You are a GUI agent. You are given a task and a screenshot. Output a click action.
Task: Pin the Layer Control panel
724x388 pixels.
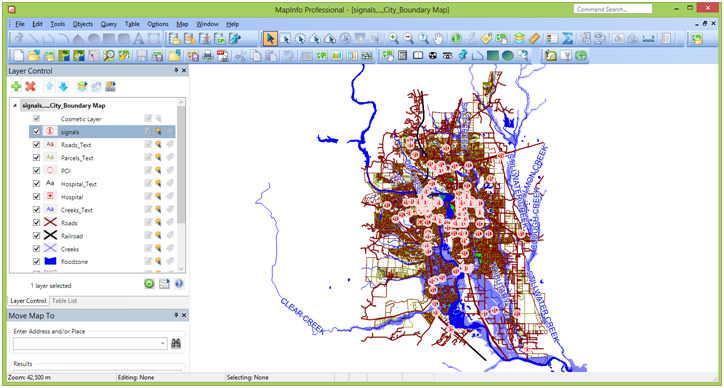tap(176, 71)
